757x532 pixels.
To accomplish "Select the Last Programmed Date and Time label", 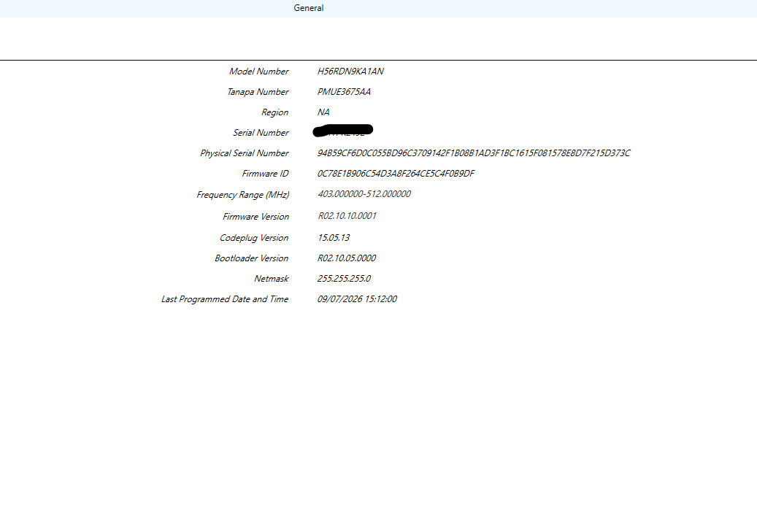I will coord(225,299).
